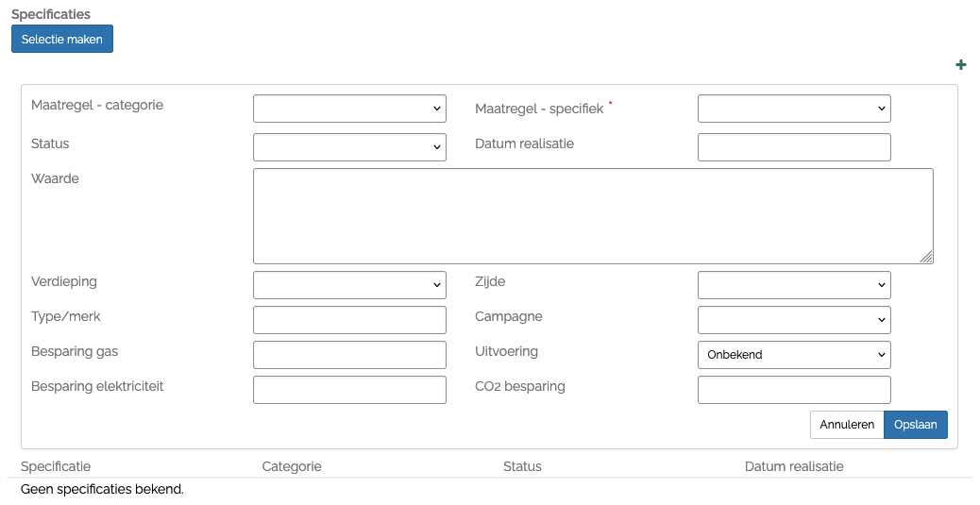Expand the Maatregel - specifiek dropdown
The image size is (980, 505).
click(793, 109)
